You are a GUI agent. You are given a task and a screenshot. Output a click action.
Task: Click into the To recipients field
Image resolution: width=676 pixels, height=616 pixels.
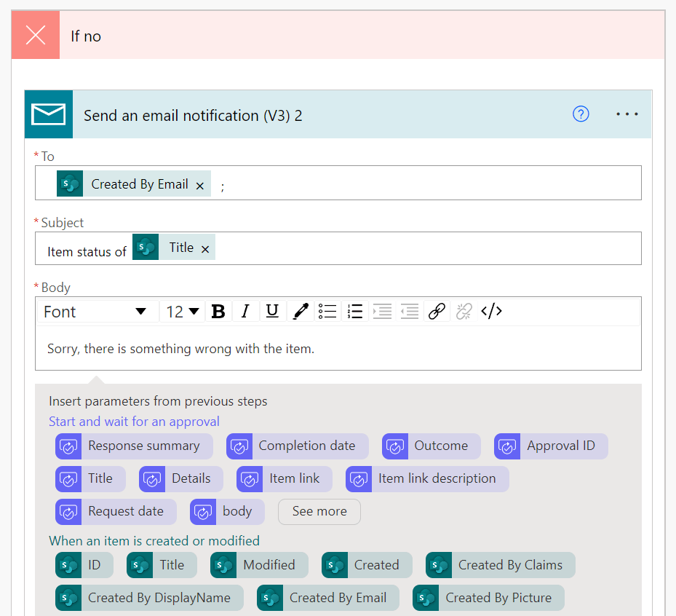point(338,183)
